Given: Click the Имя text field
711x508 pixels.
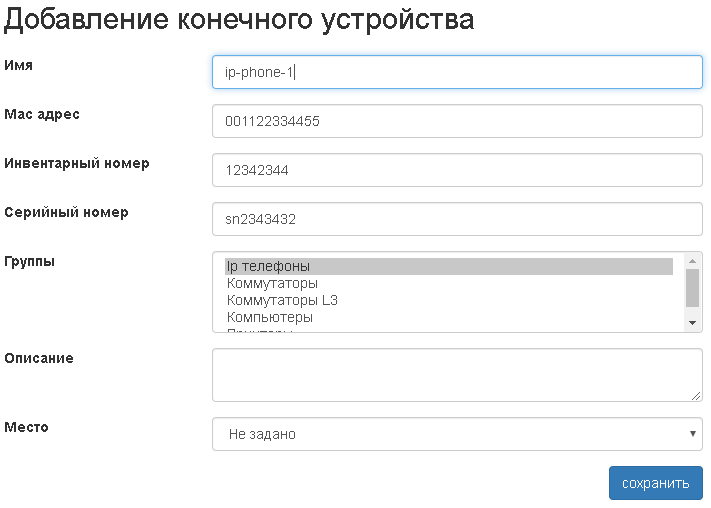Looking at the screenshot, I should tap(457, 72).
